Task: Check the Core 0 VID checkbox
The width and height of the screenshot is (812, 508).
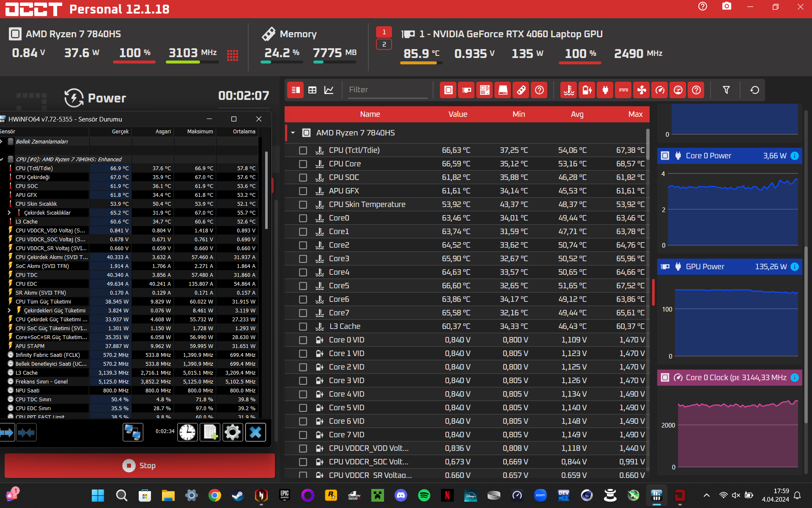Action: pos(303,340)
